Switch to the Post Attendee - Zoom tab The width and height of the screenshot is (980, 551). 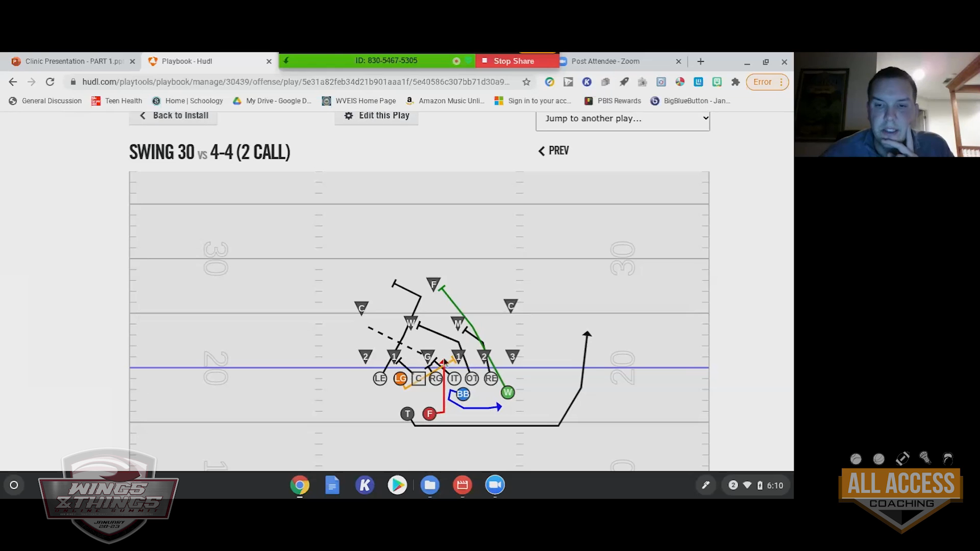pyautogui.click(x=605, y=61)
